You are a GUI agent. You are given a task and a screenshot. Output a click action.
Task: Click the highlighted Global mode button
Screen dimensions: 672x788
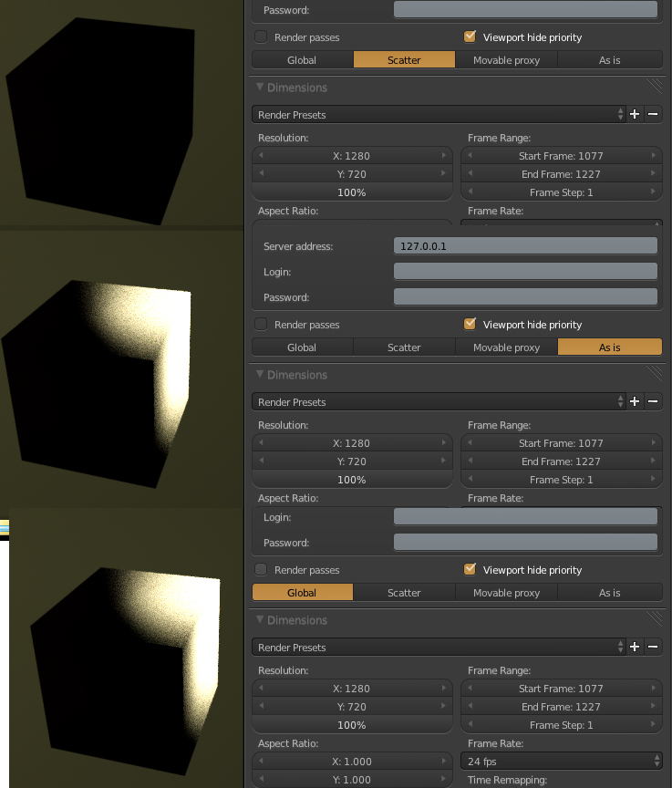pyautogui.click(x=303, y=592)
